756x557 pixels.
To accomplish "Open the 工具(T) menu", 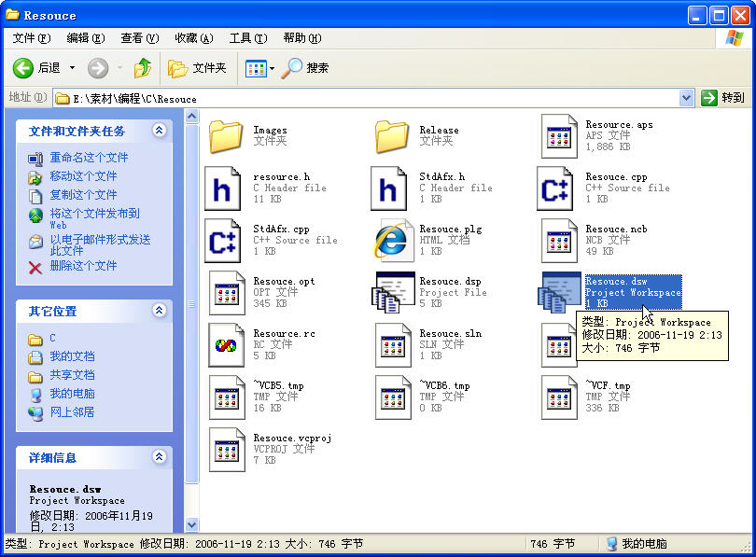I will tap(247, 38).
